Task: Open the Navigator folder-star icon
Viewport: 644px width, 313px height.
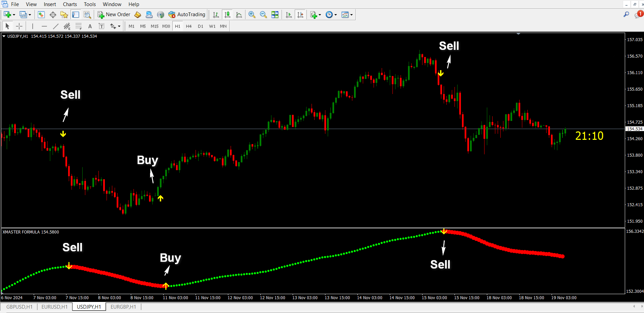Action: 64,14
